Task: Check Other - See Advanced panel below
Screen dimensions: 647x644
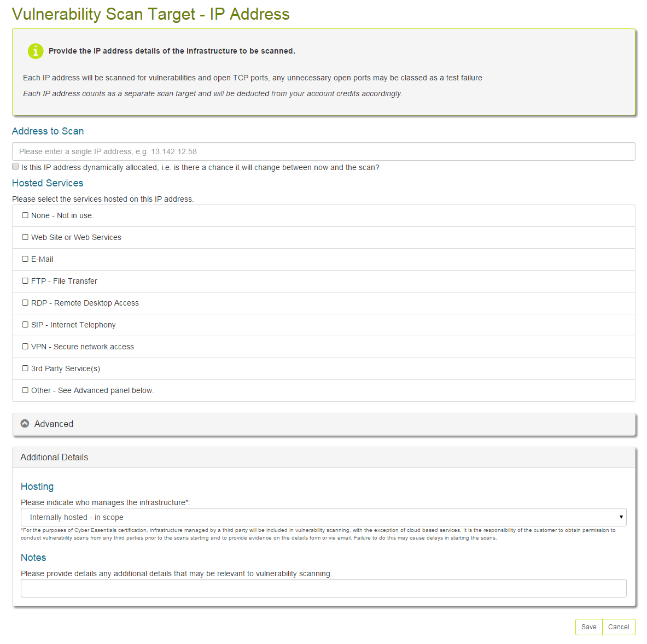Action: (x=25, y=390)
